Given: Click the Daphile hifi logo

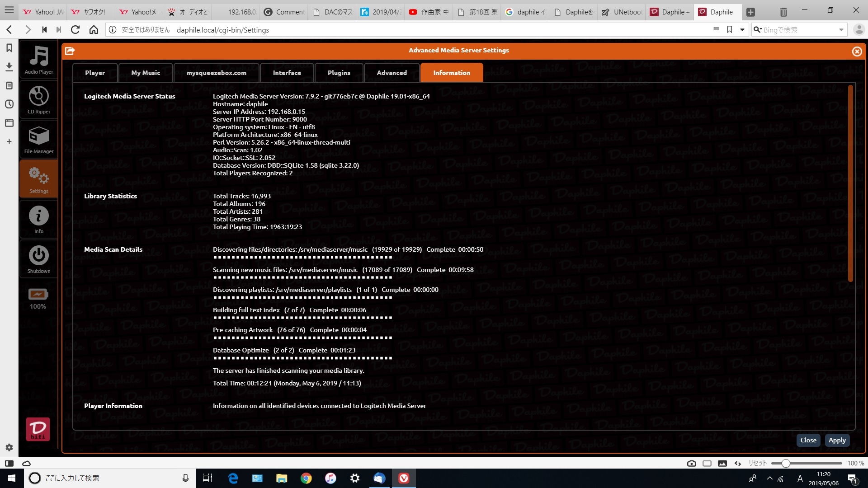Looking at the screenshot, I should [38, 429].
